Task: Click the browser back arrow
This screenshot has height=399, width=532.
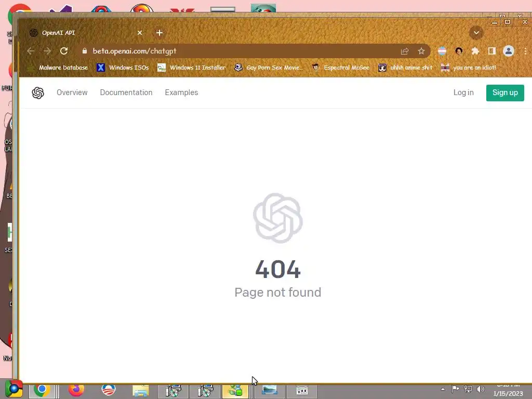Action: (31, 51)
